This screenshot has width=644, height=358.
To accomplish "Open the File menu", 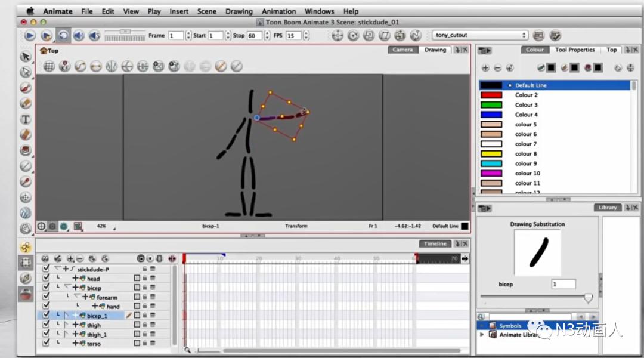I will pos(86,11).
